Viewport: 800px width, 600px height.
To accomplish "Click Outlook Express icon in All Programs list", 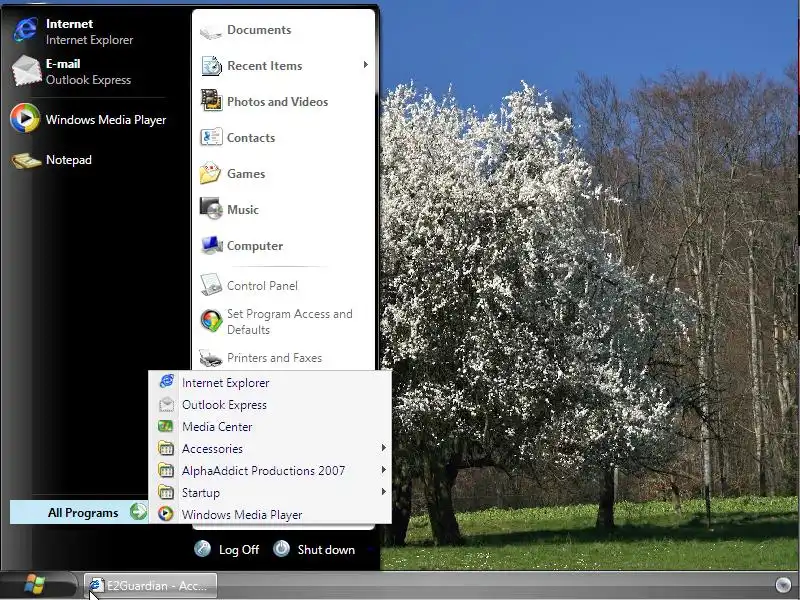I will coord(166,404).
